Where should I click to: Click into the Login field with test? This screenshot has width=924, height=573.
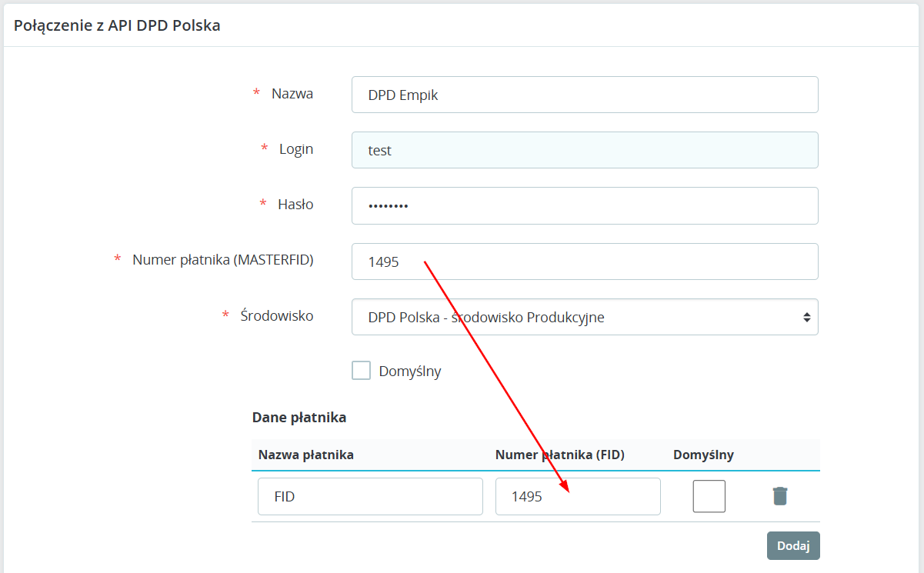click(x=584, y=150)
